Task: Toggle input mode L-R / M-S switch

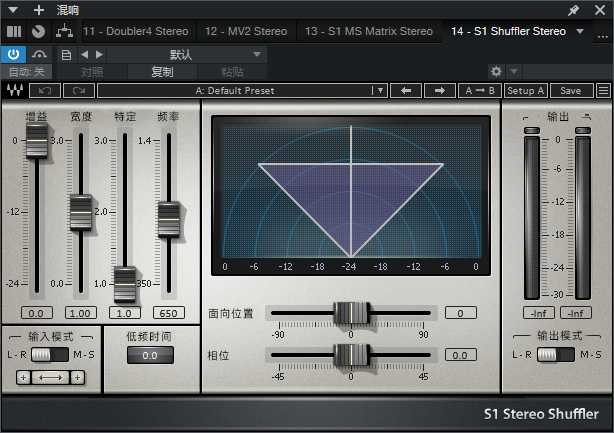Action: coord(50,355)
